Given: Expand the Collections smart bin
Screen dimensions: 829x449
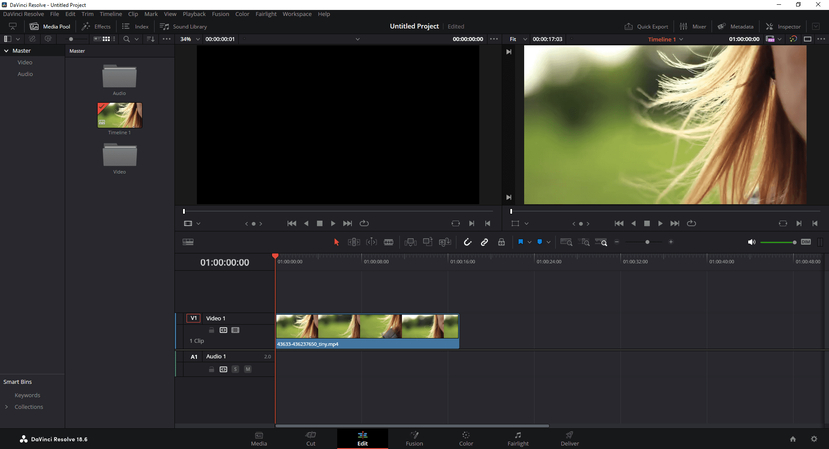Looking at the screenshot, I should 7,407.
